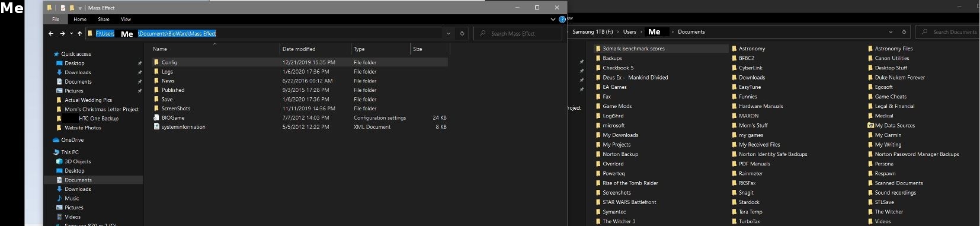Viewport: 980px width, 226px height.
Task: Open pinned Desktop under Quick access
Action: (x=75, y=63)
